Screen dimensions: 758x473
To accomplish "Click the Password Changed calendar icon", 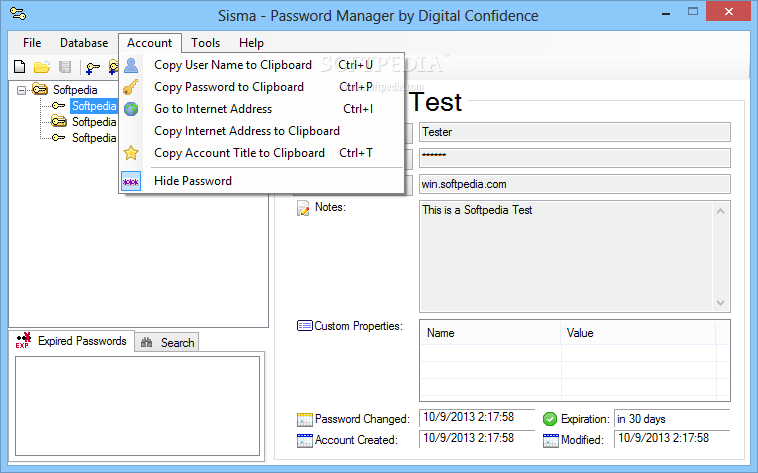I will [305, 419].
